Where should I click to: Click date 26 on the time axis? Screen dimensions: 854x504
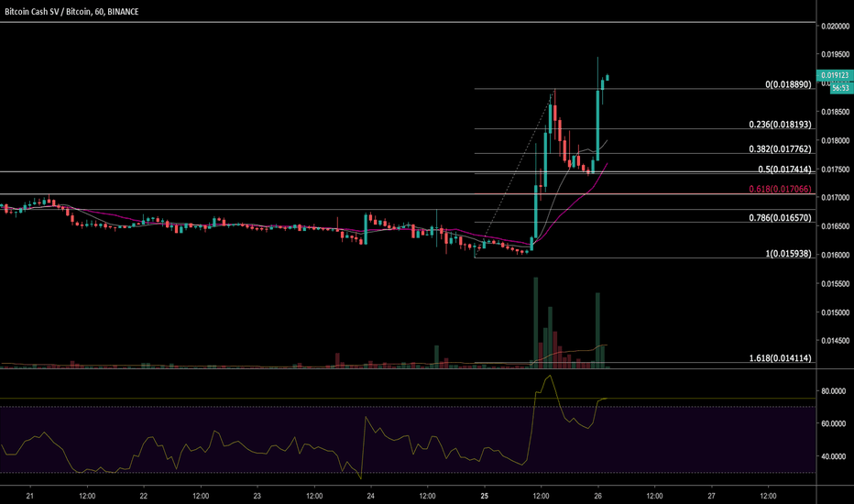[597, 496]
